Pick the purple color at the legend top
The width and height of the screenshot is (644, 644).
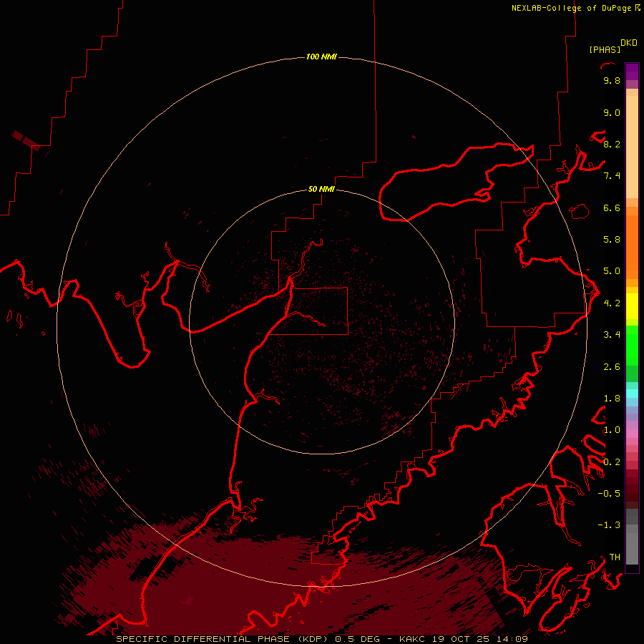tap(632, 72)
